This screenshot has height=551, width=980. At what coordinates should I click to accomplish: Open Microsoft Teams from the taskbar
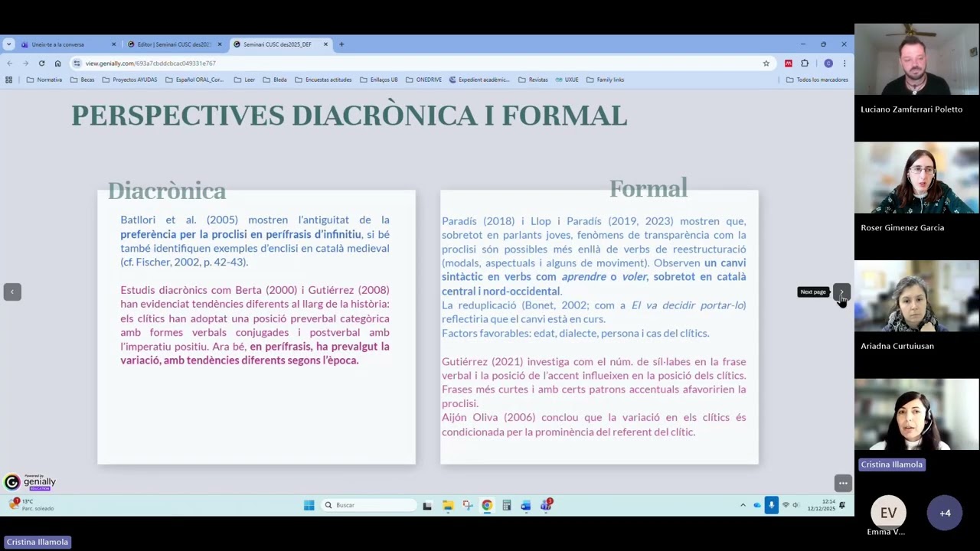click(546, 505)
